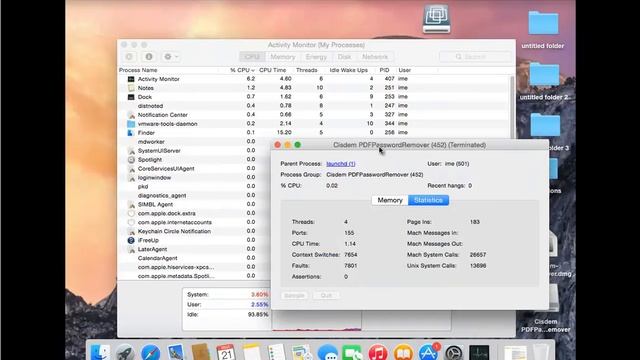The height and width of the screenshot is (360, 640).
Task: Launch Safari from the dock
Action: pyautogui.click(x=150, y=352)
